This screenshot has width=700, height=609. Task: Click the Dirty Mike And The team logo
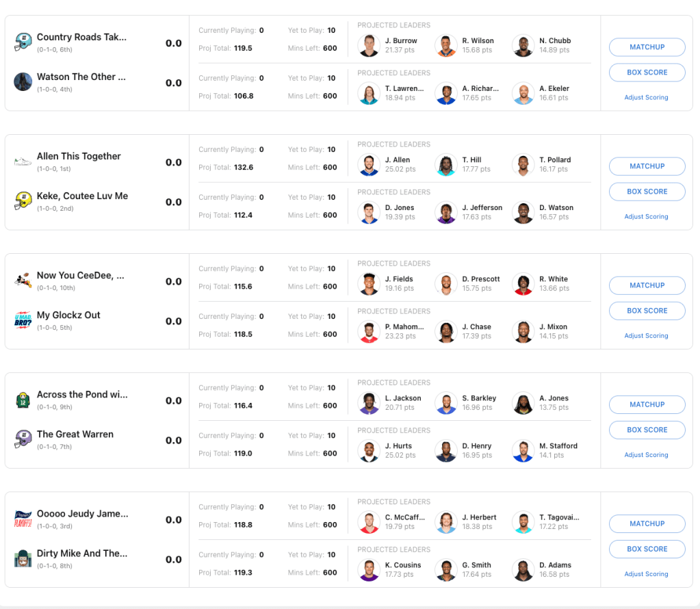tap(23, 558)
